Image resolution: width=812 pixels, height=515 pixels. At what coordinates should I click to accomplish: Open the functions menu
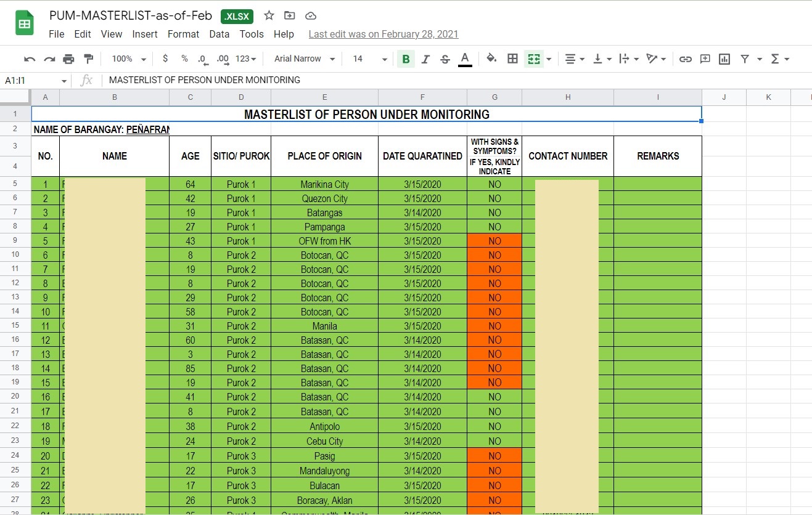(x=780, y=59)
